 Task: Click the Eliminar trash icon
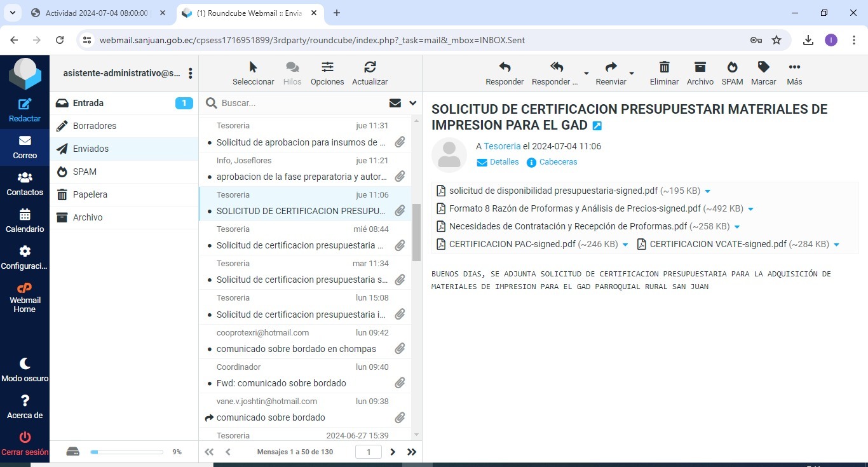[664, 67]
